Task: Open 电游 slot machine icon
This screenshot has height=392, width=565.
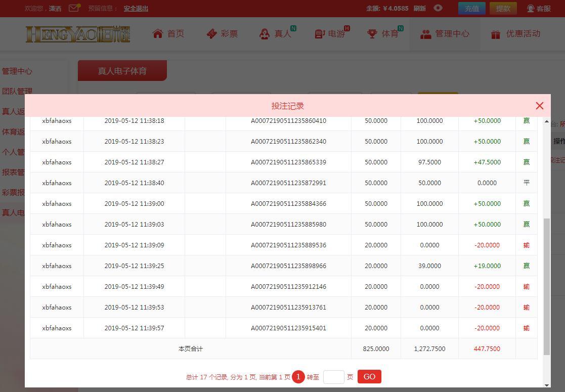Action: click(320, 34)
